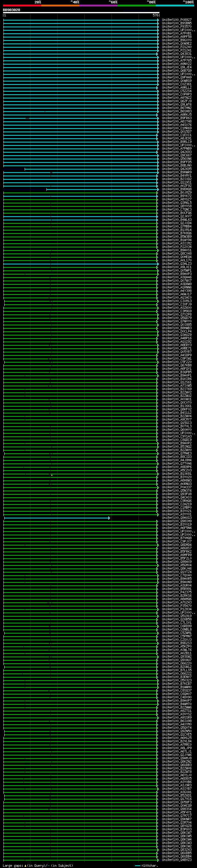Select hit label UniRef100_B9D2S3
This screenshot has width=197, height=868.
(x=176, y=643)
